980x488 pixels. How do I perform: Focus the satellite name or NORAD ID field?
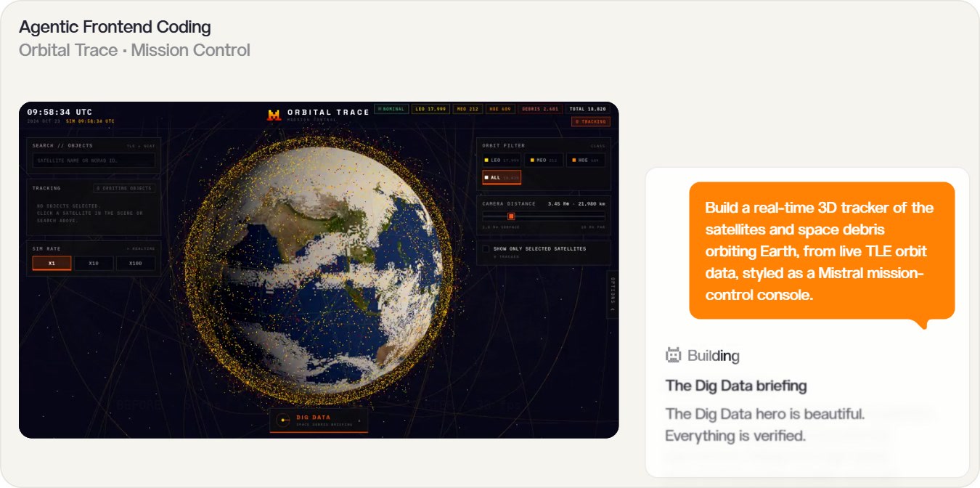click(94, 160)
